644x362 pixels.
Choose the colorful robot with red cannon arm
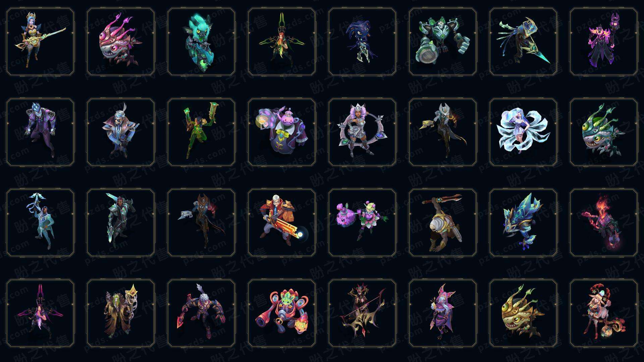282,313
